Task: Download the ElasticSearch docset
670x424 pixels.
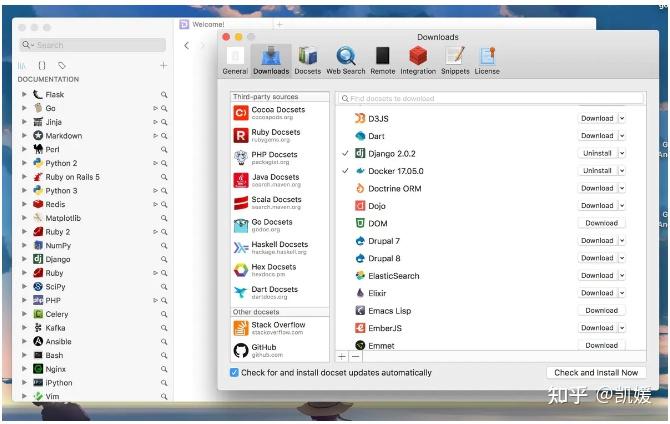Action: (x=597, y=276)
